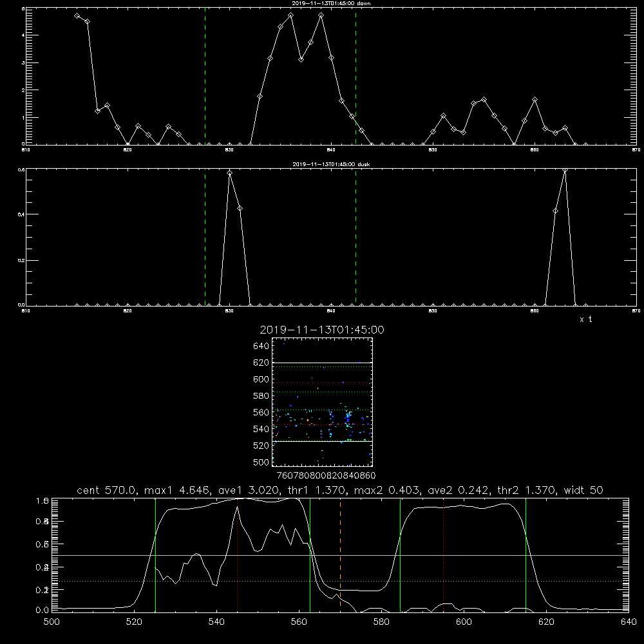This screenshot has height=644, width=644.
Task: Click x-axis label 560 of bottom plot
Action: pyautogui.click(x=299, y=622)
